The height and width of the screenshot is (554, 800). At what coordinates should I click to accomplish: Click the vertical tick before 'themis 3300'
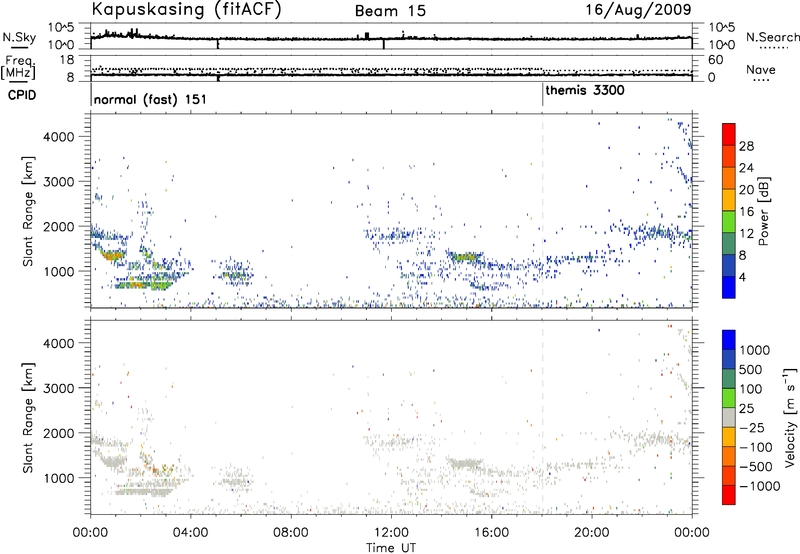(542, 94)
